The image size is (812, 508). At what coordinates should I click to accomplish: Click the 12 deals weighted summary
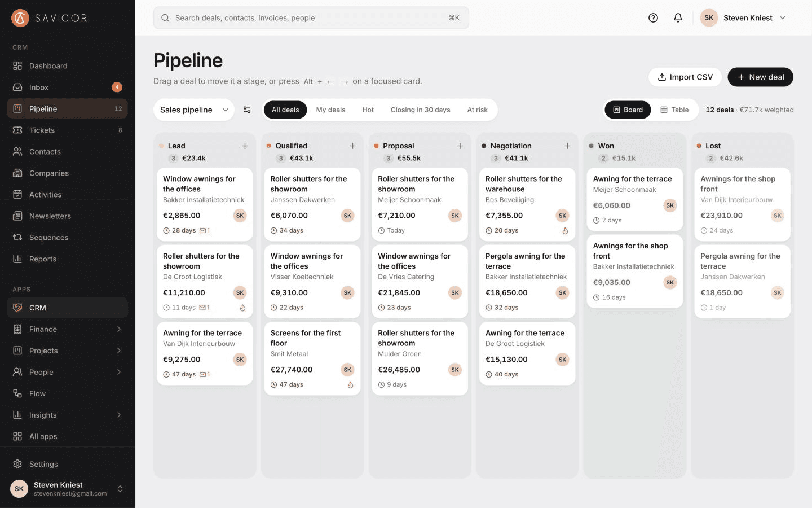(x=749, y=110)
